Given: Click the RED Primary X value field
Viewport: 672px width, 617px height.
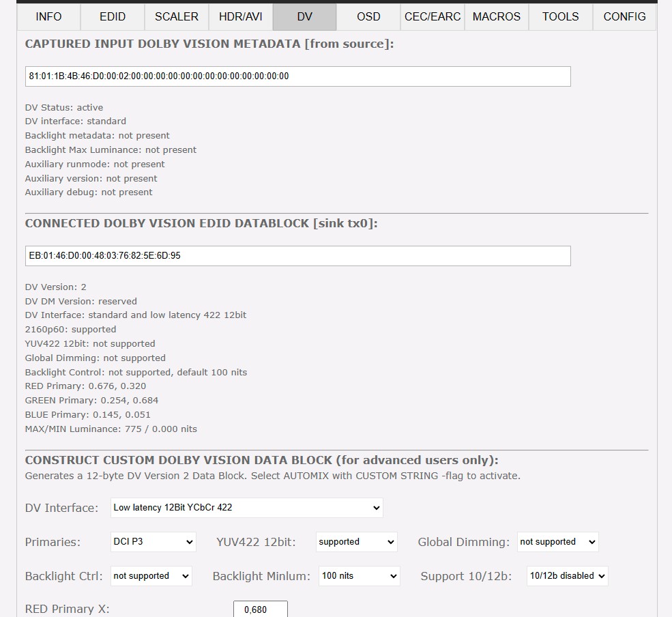Looking at the screenshot, I should [261, 609].
